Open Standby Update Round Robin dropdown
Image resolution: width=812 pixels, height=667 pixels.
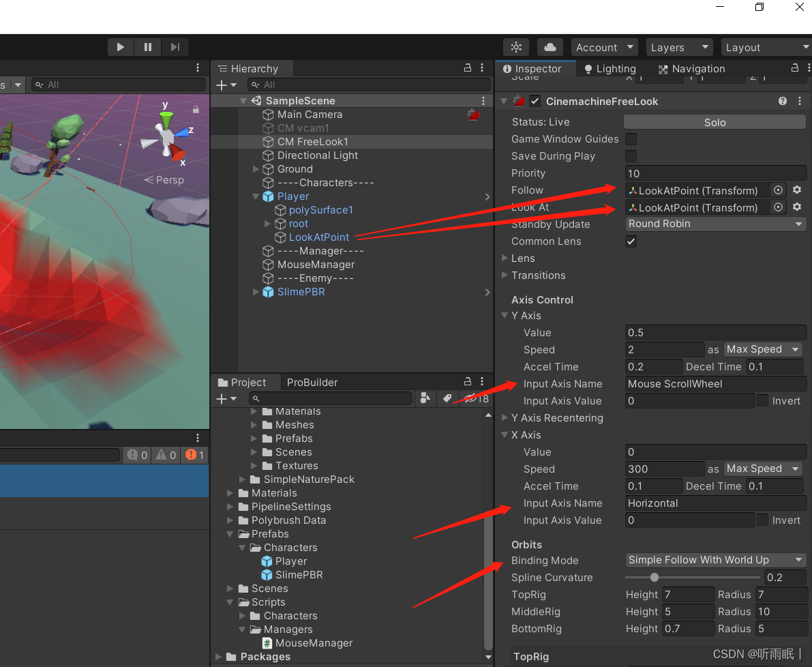(715, 224)
